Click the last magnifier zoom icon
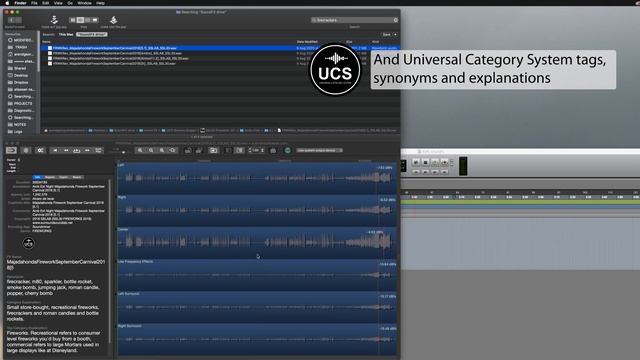640x360 pixels. [173, 150]
